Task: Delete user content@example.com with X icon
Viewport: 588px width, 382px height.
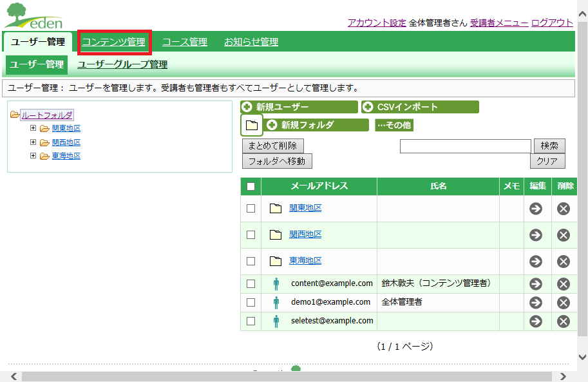Action: pos(564,283)
